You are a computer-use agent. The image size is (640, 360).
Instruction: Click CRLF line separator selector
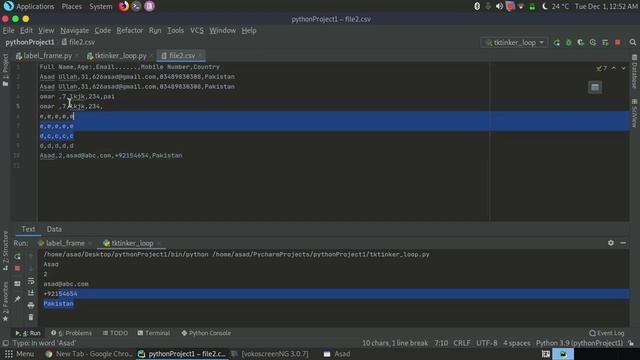pyautogui.click(x=462, y=343)
